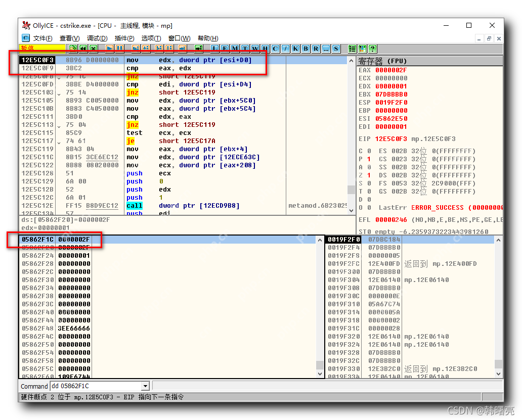Open the Breakpoints window via B icon

point(305,49)
